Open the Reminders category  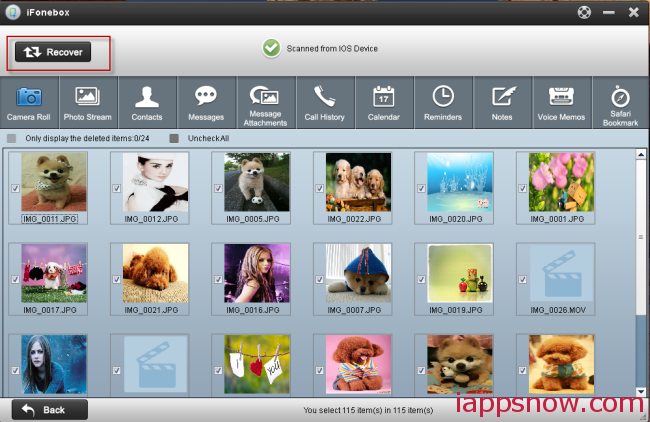(442, 103)
